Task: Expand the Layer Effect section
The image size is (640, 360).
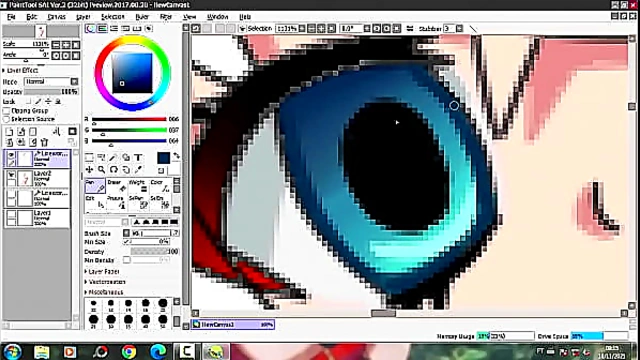Action: pyautogui.click(x=20, y=71)
